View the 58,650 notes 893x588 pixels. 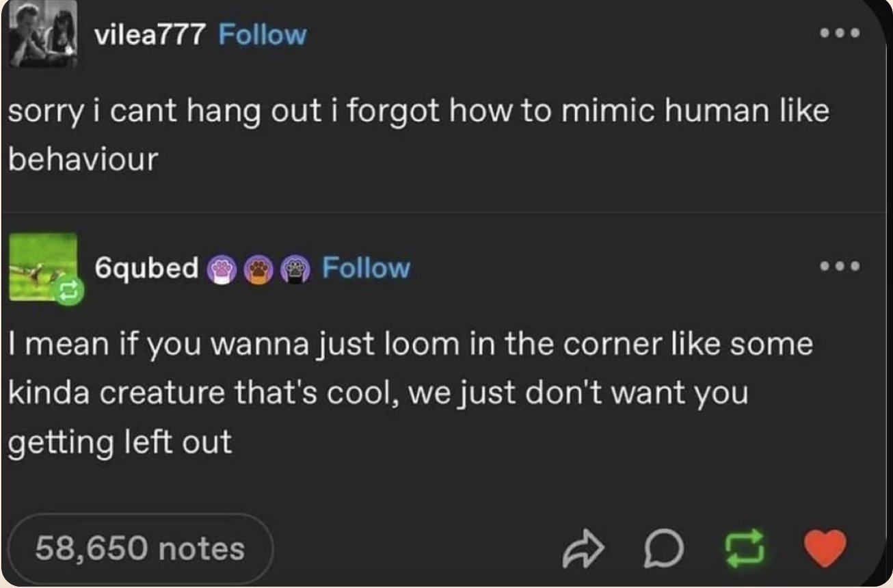[140, 548]
